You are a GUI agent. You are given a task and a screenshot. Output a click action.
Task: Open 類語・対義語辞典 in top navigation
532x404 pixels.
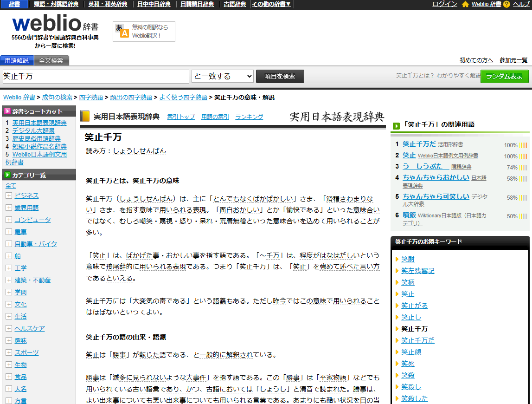pyautogui.click(x=56, y=4)
